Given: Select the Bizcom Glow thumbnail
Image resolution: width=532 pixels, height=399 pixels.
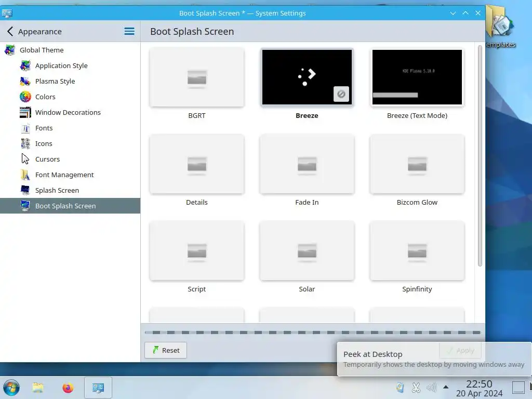Looking at the screenshot, I should [417, 164].
